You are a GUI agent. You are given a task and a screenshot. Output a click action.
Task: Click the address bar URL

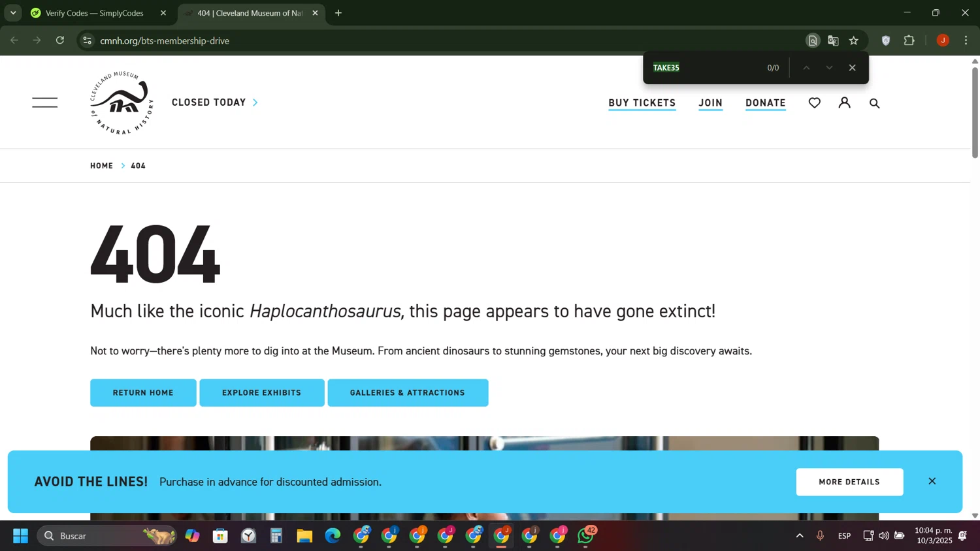coord(165,40)
